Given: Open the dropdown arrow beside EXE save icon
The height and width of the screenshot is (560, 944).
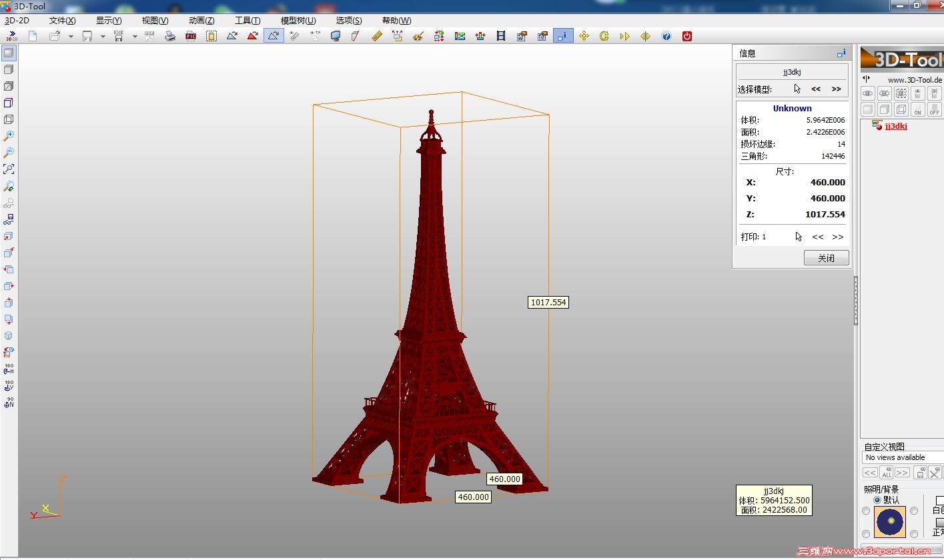Looking at the screenshot, I should 135,37.
